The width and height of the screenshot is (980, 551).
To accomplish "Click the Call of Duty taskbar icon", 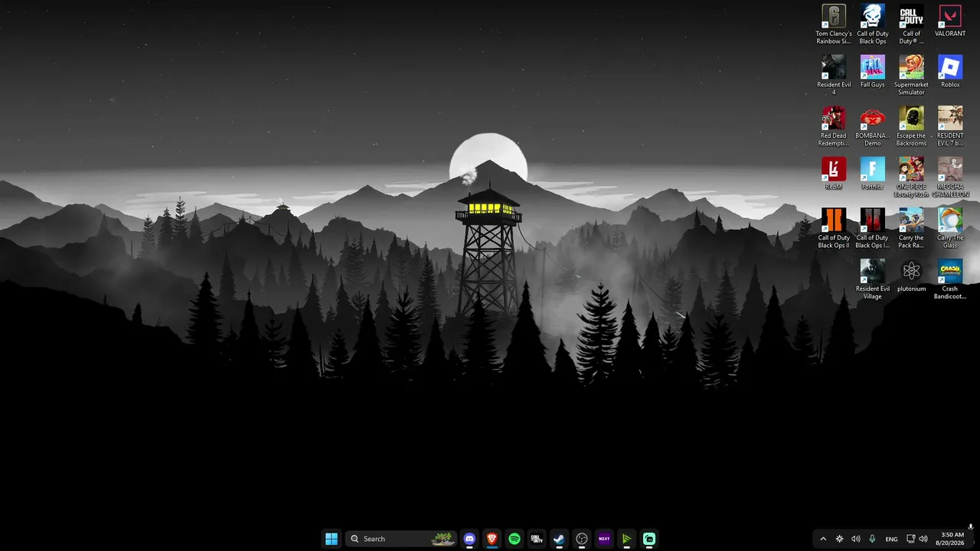I will pos(537,539).
